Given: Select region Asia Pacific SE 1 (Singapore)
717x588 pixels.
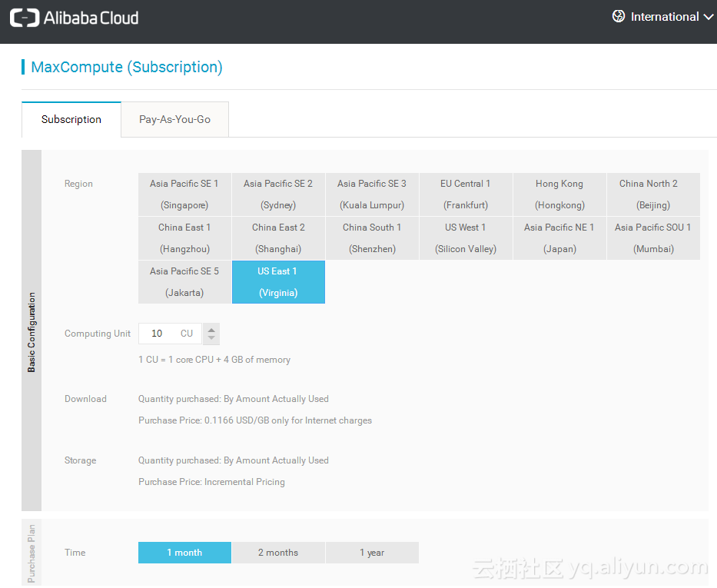Looking at the screenshot, I should [x=184, y=194].
